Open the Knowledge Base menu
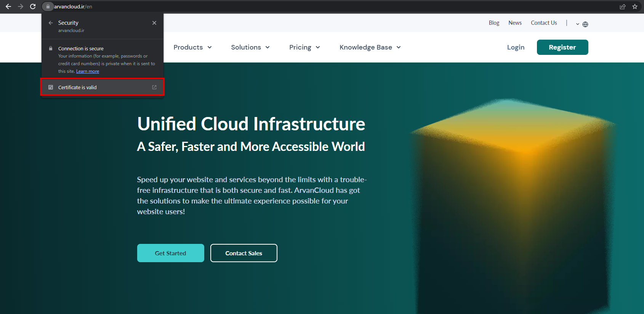 coord(370,47)
